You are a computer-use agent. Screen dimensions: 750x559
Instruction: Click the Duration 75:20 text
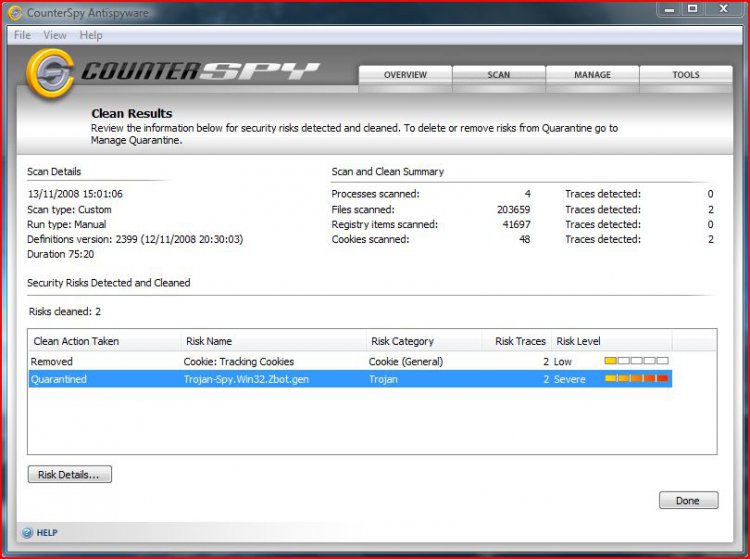point(60,254)
